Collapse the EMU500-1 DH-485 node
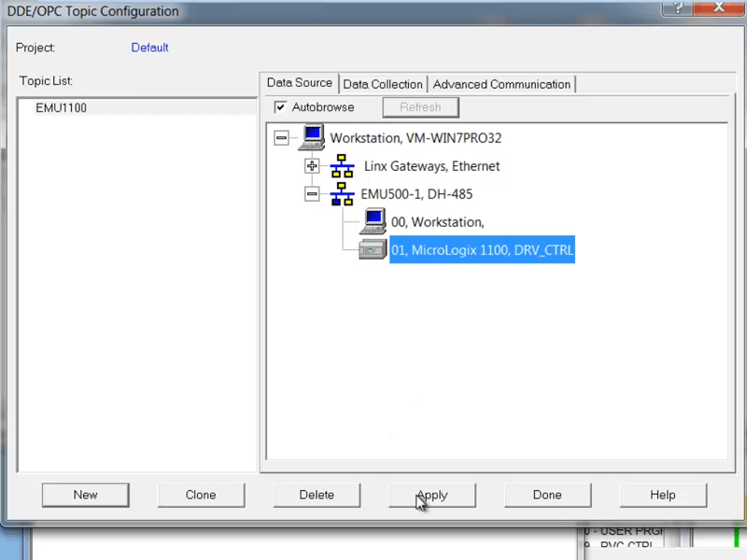Viewport: 747px width, 560px height. coord(312,194)
